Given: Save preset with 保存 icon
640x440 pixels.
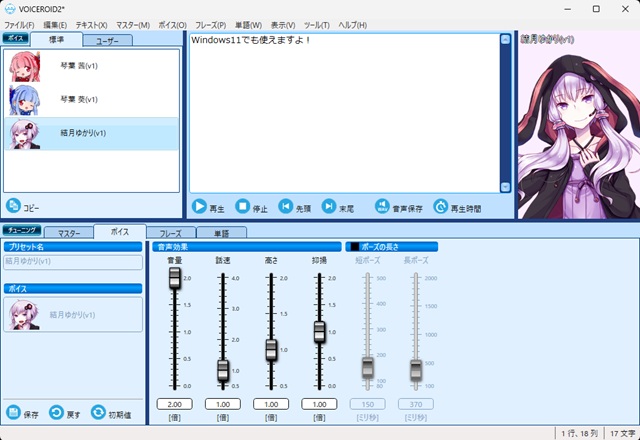Looking at the screenshot, I should pos(14,412).
